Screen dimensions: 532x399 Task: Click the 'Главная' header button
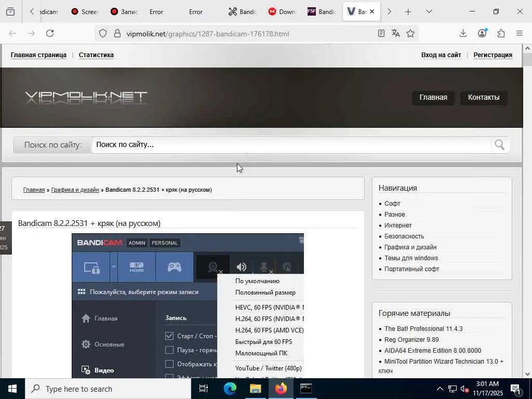433,98
